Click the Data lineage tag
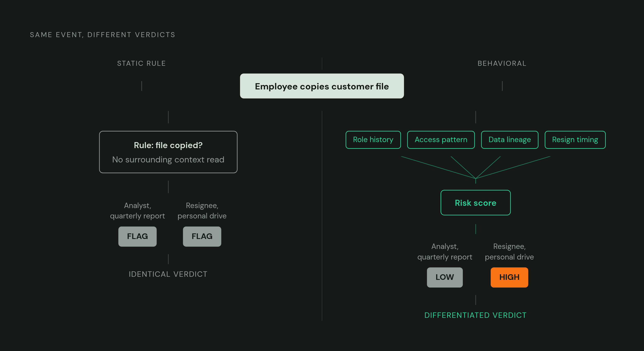Viewport: 644px width, 351px height. [x=509, y=140]
